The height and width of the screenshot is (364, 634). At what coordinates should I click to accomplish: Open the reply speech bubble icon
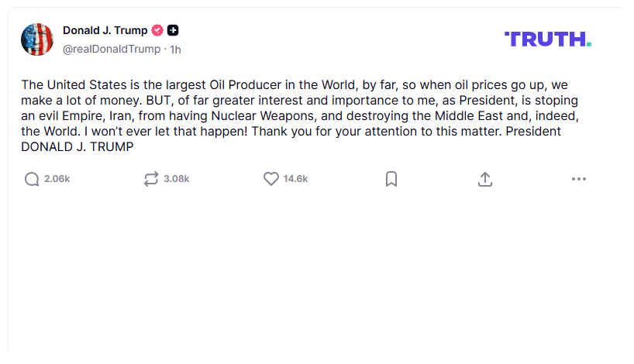[32, 179]
